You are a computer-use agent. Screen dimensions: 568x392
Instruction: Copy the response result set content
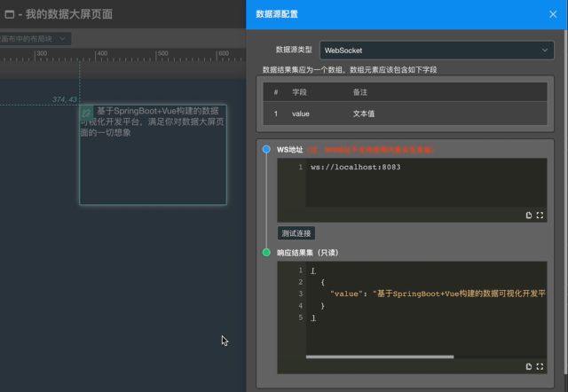(x=529, y=366)
